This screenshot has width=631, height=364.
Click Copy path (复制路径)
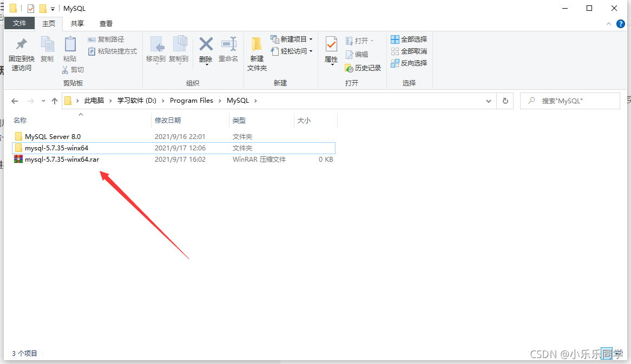[x=106, y=39]
